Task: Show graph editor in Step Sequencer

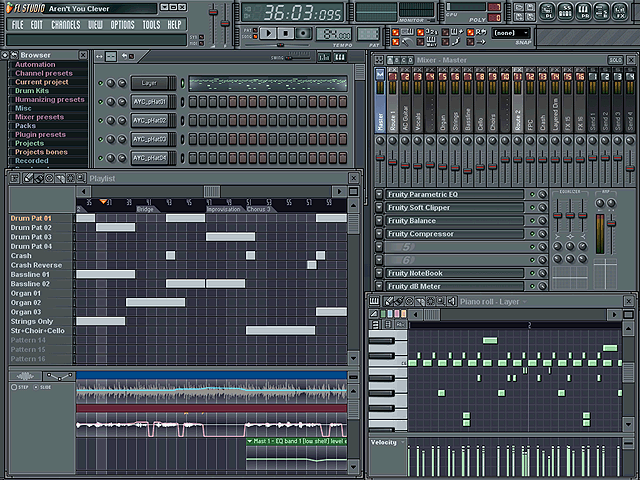Action: [324, 57]
